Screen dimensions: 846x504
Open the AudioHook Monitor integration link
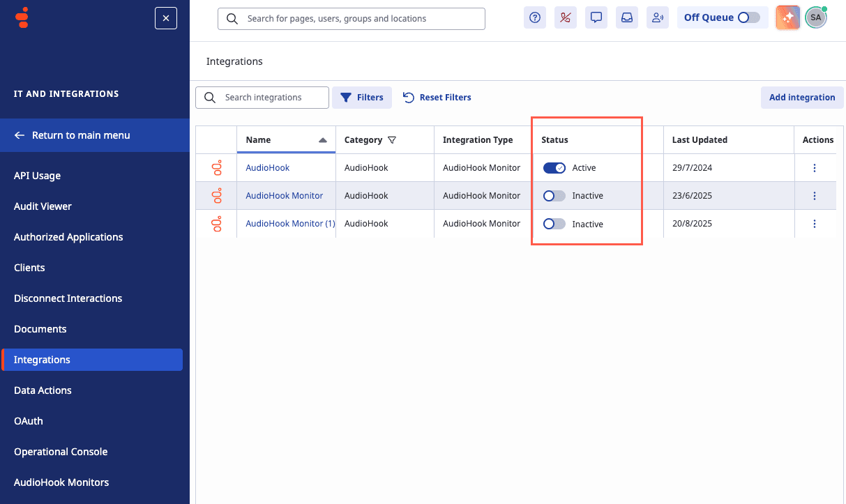pyautogui.click(x=285, y=196)
